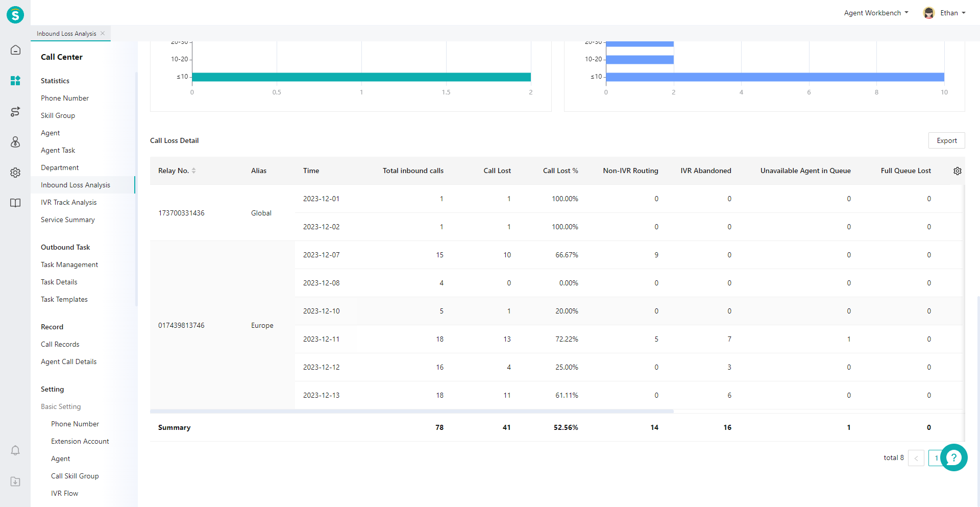Open Task Details page
The width and height of the screenshot is (980, 507).
pos(59,282)
